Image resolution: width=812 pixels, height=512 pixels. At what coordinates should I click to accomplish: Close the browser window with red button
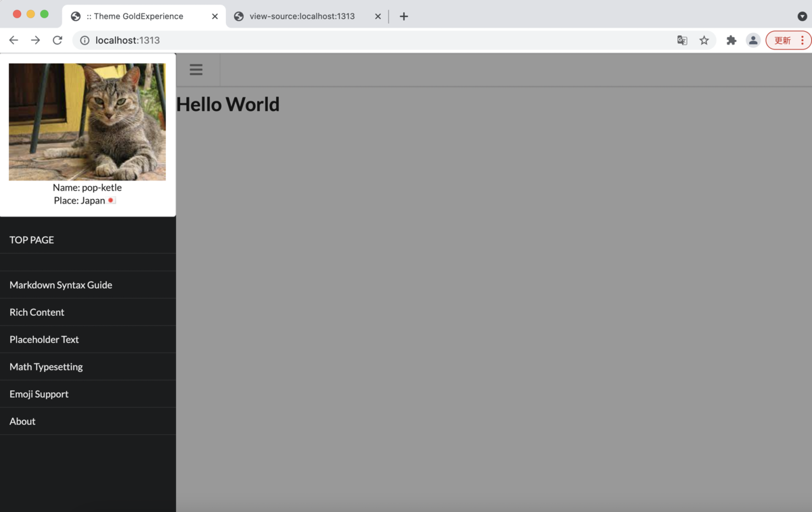pos(17,14)
